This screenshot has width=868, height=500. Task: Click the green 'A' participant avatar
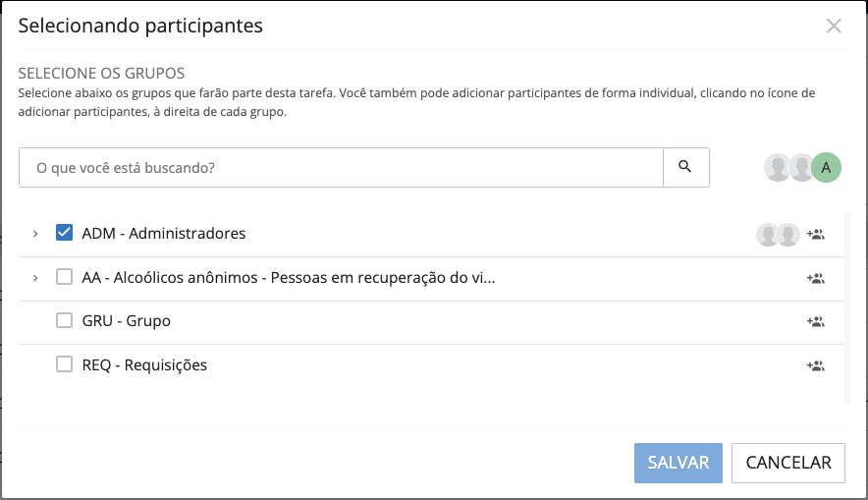(x=827, y=168)
